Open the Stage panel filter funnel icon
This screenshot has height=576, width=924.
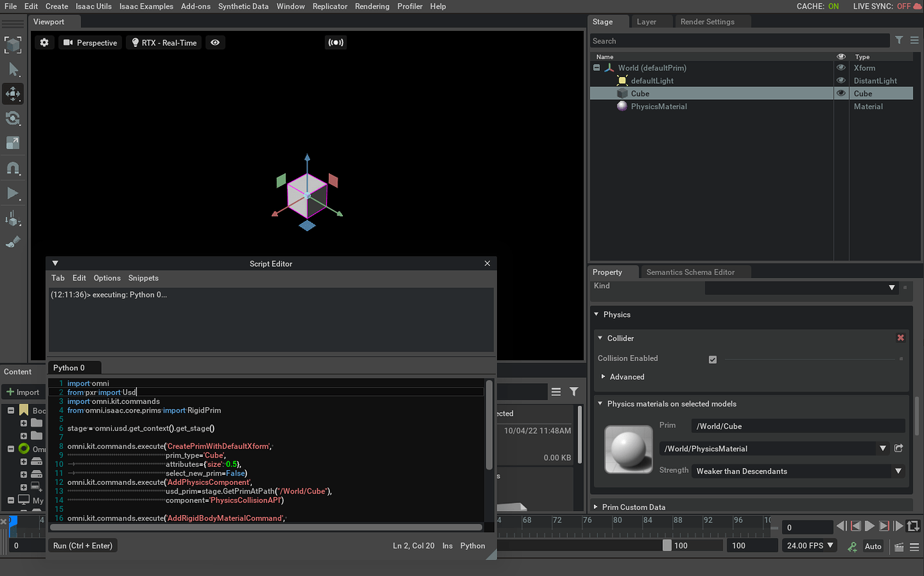(x=899, y=40)
